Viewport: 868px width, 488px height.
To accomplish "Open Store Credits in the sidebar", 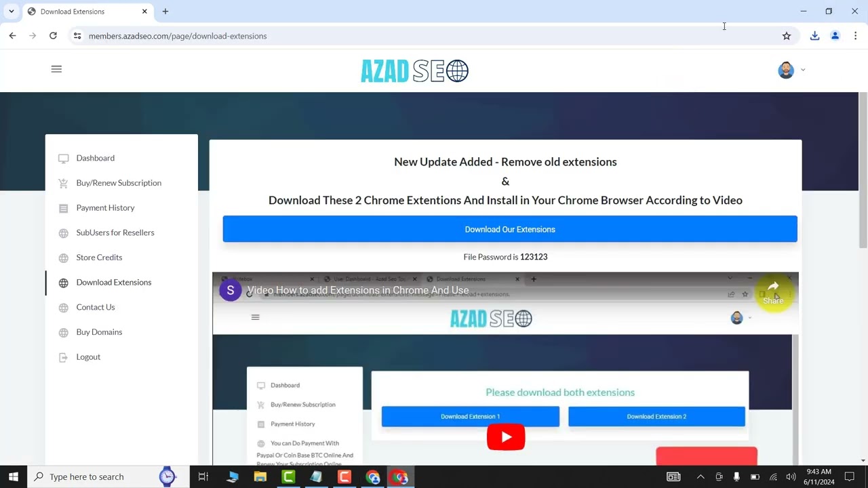I will (x=99, y=258).
